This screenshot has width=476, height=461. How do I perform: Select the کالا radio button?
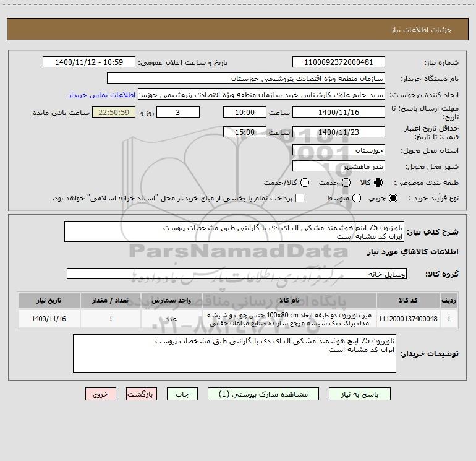378,183
